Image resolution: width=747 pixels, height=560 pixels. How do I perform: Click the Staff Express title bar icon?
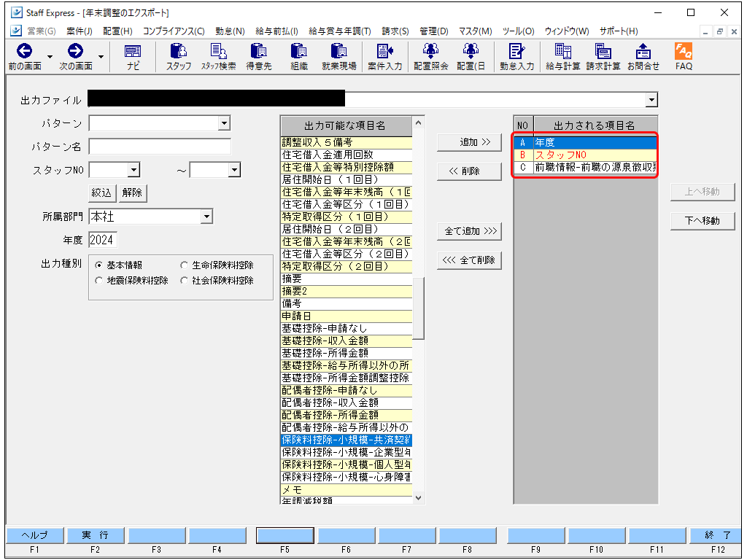point(17,12)
